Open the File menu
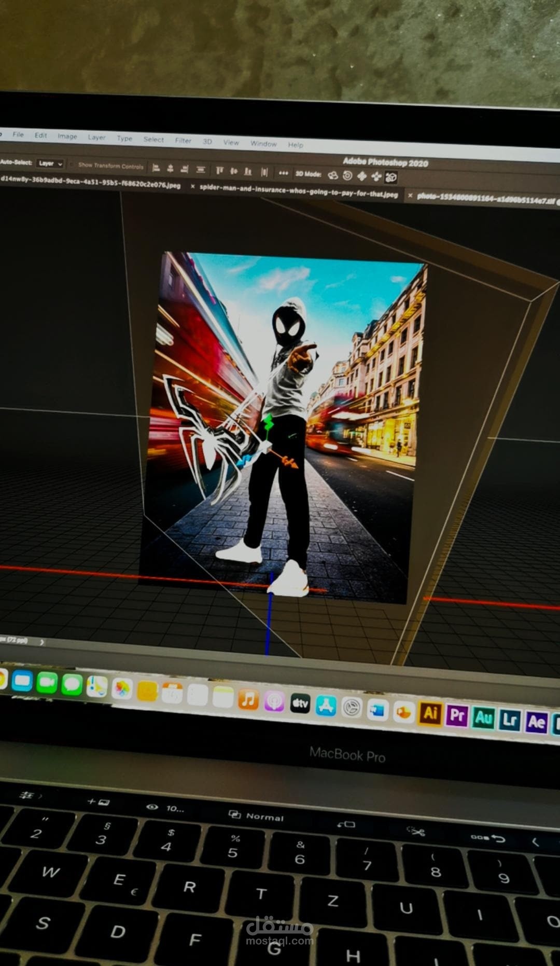Screen dimensions: 560x966 [18, 134]
